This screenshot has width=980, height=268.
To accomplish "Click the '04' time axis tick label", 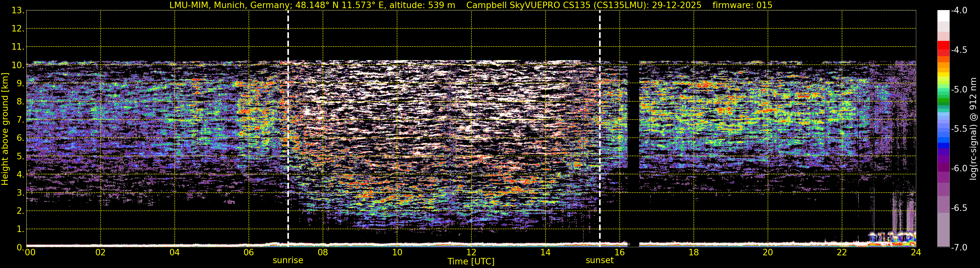I will tap(175, 252).
